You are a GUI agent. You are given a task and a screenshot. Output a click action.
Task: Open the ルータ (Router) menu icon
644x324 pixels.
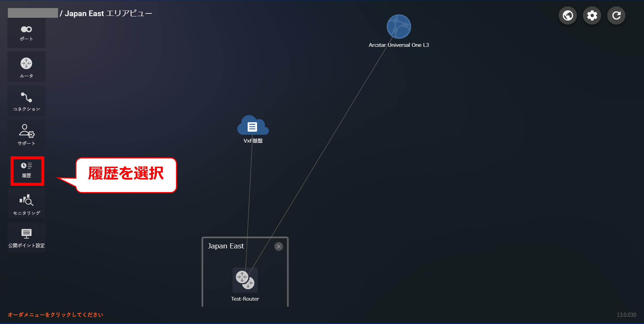(26, 67)
